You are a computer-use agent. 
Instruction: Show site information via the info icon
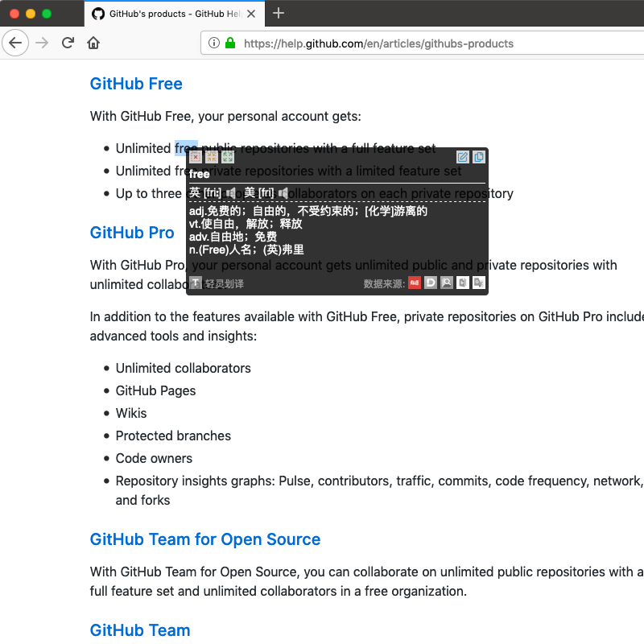[213, 43]
